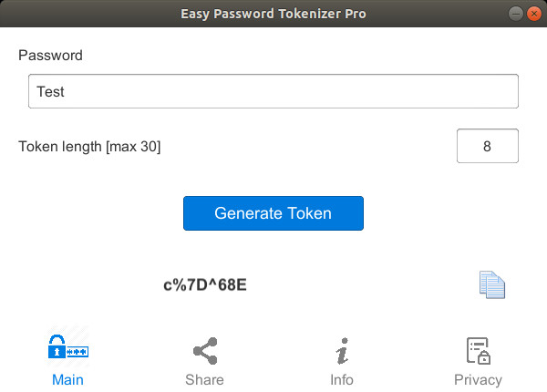
Task: Click the value 8 in the length box
Action: pyautogui.click(x=487, y=146)
